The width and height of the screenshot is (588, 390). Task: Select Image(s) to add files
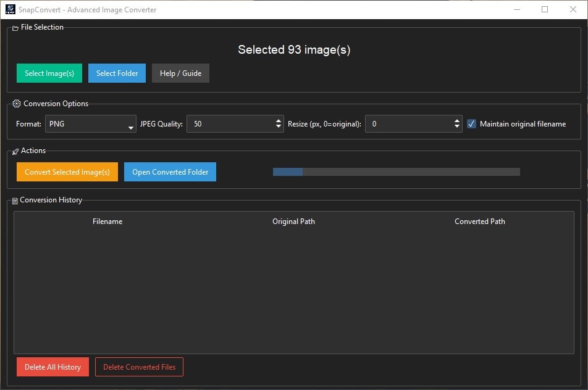[x=49, y=73]
